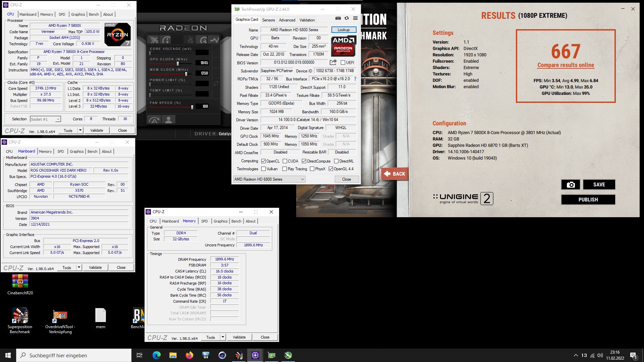This screenshot has height=362, width=644.
Task: Toggle the Vulkan checkbox
Action: 263,169
